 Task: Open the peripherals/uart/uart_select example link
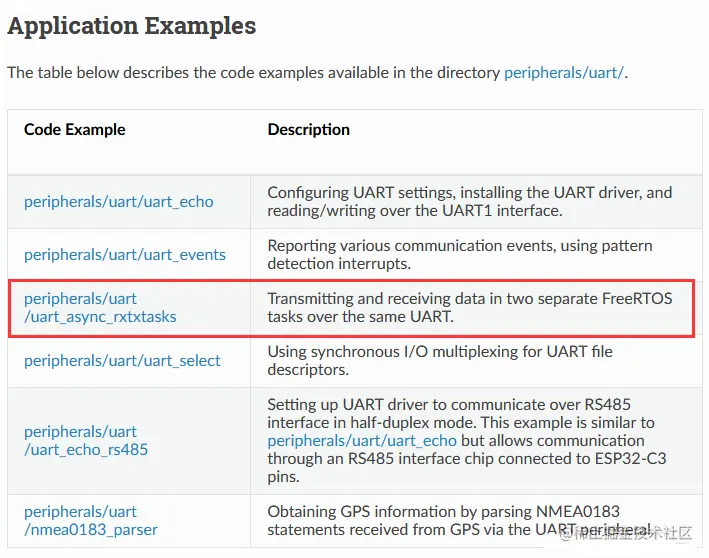tap(122, 360)
